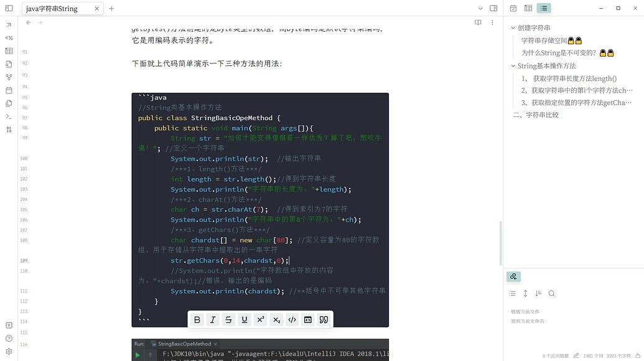
Task: Apply bold formatting from floating toolbar
Action: tap(197, 319)
